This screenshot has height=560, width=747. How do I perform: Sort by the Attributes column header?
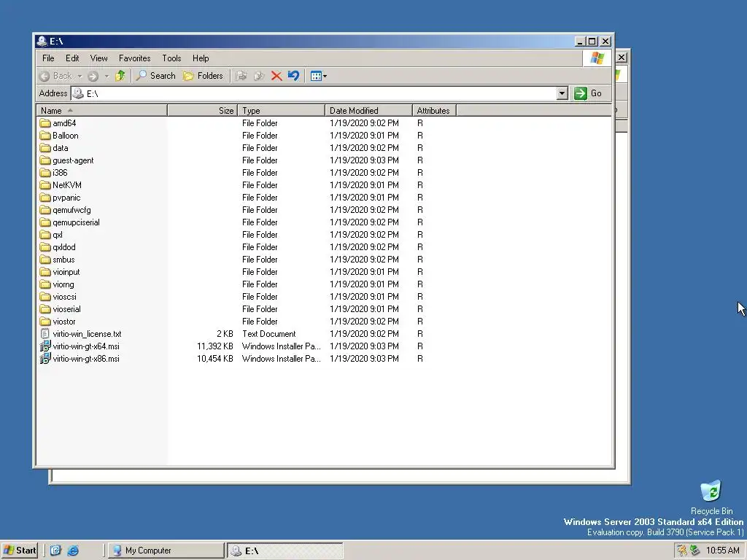point(434,111)
